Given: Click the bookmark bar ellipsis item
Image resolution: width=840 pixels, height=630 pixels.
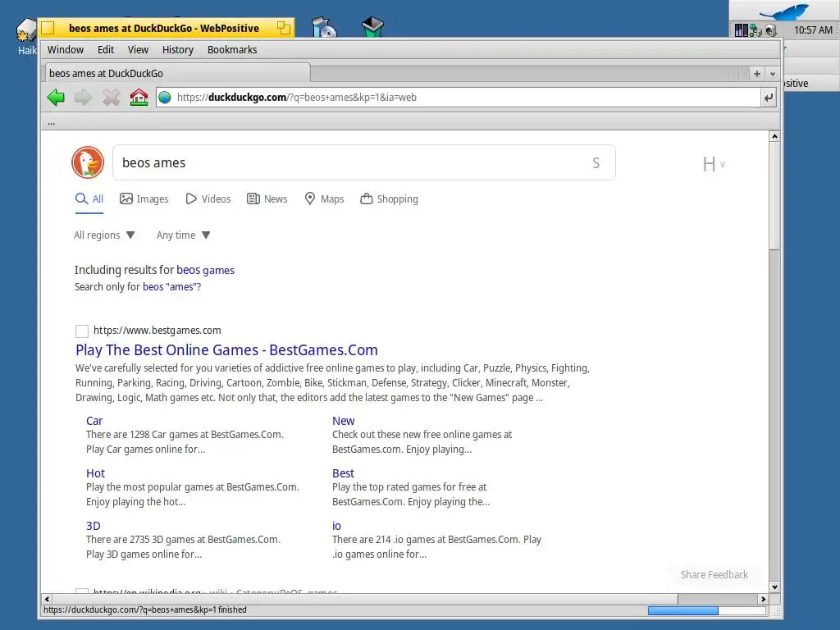Looking at the screenshot, I should (x=52, y=123).
